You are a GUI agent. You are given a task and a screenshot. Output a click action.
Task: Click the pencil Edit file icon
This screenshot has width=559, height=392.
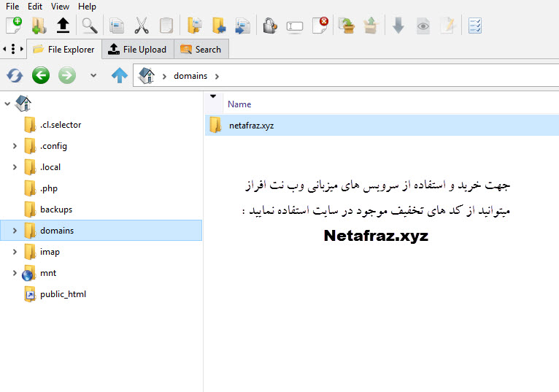pyautogui.click(x=447, y=26)
